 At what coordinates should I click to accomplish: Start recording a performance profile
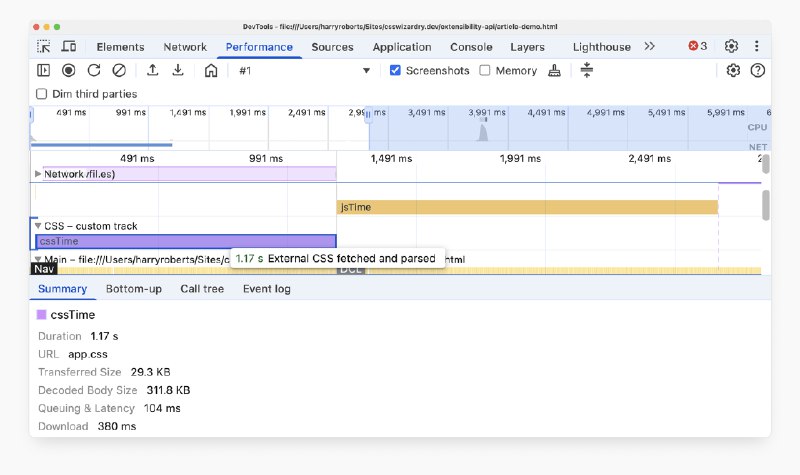coord(69,70)
